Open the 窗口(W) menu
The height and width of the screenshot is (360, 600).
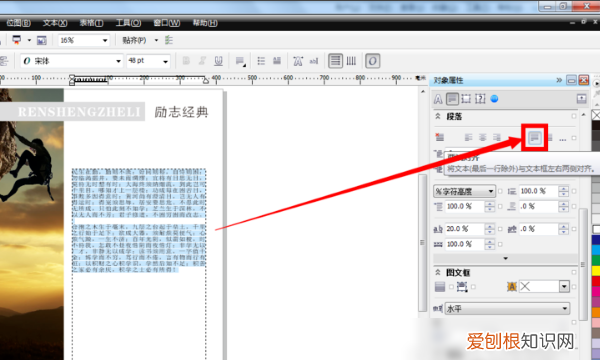click(x=166, y=23)
